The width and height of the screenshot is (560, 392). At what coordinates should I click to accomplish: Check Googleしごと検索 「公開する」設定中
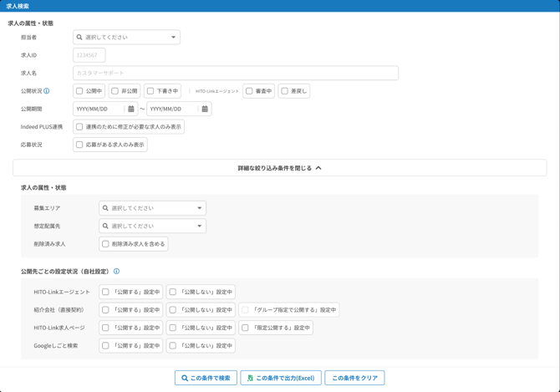pyautogui.click(x=105, y=345)
